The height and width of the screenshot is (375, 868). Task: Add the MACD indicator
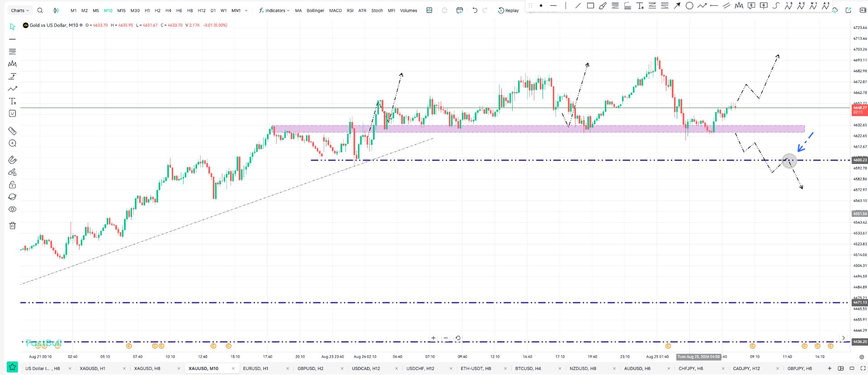click(335, 10)
